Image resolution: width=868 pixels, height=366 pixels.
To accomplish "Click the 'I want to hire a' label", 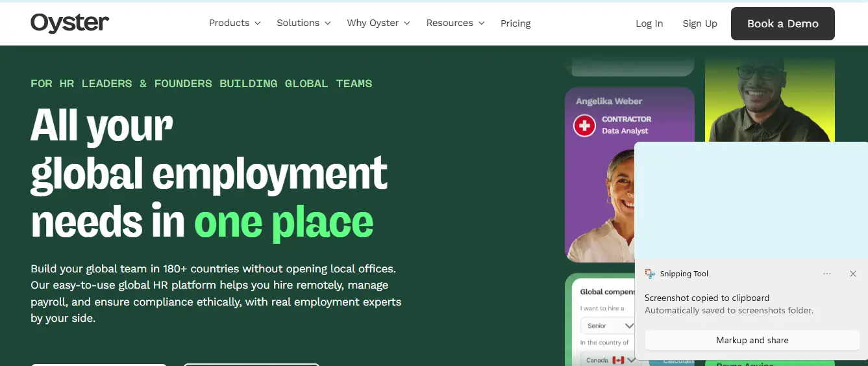I will 602,308.
